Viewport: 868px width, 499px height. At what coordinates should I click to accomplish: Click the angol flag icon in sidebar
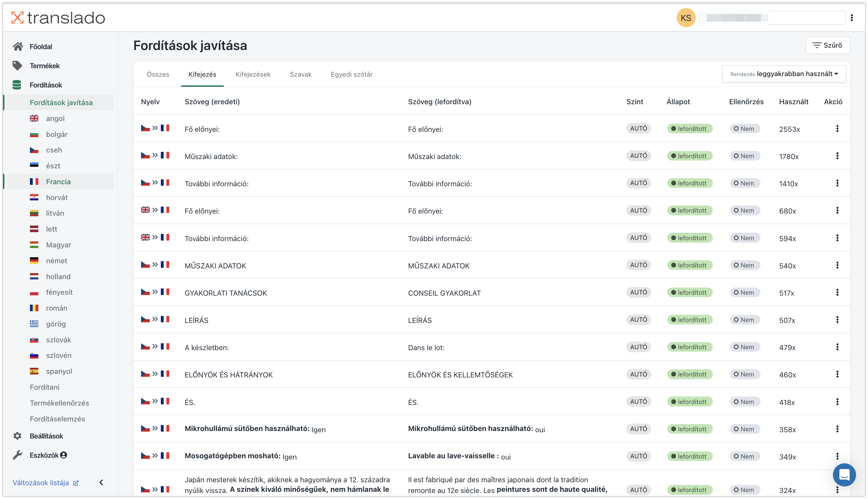point(34,118)
